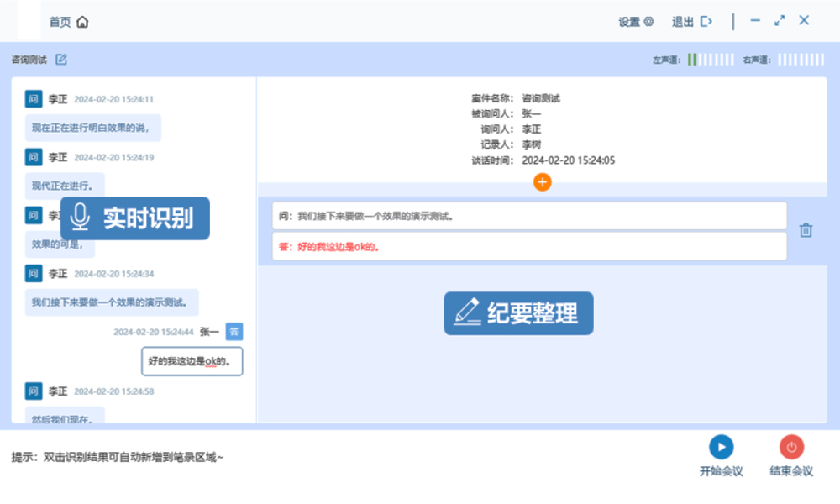
Task: Click the 答 badge next to 张一
Action: point(234,332)
